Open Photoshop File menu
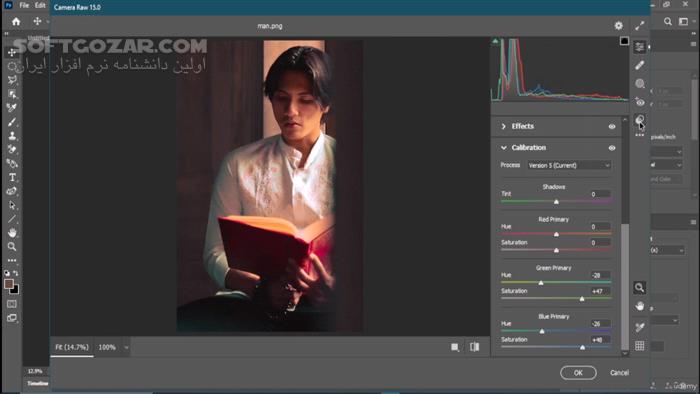Viewport: 700px width, 394px height. (24, 5)
